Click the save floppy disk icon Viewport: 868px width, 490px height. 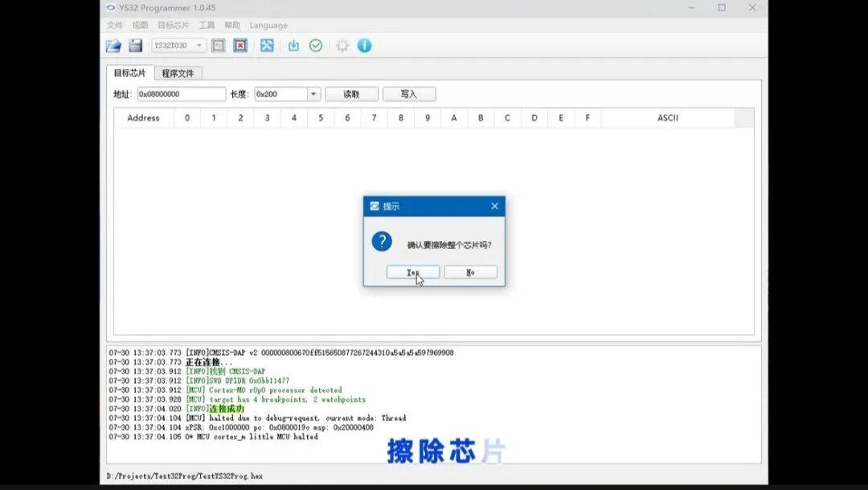136,45
